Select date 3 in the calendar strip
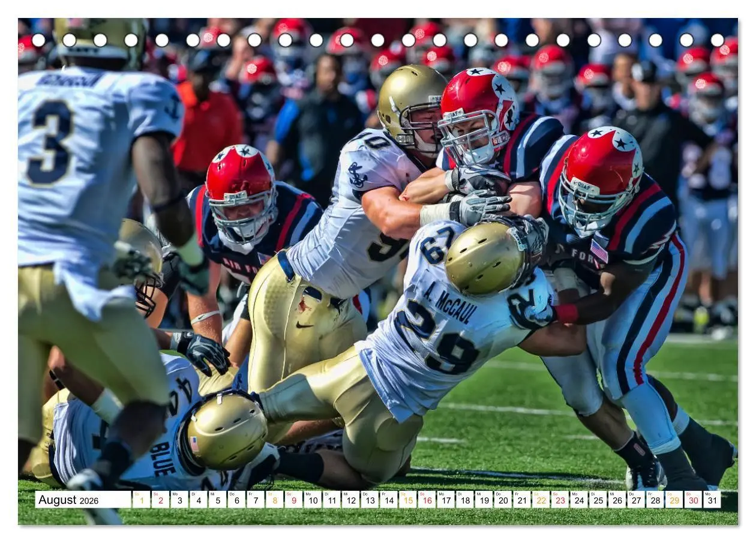Image resolution: width=756 pixels, height=543 pixels. click(179, 500)
